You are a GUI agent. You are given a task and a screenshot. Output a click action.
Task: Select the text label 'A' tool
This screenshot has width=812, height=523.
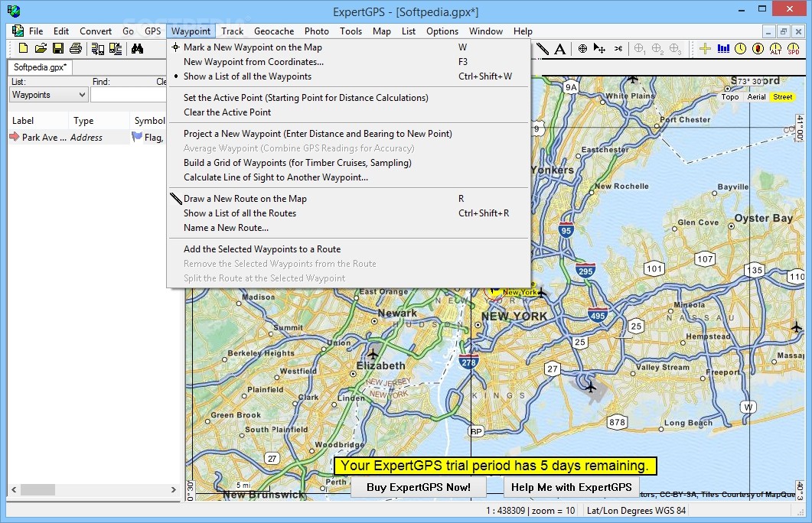[559, 49]
